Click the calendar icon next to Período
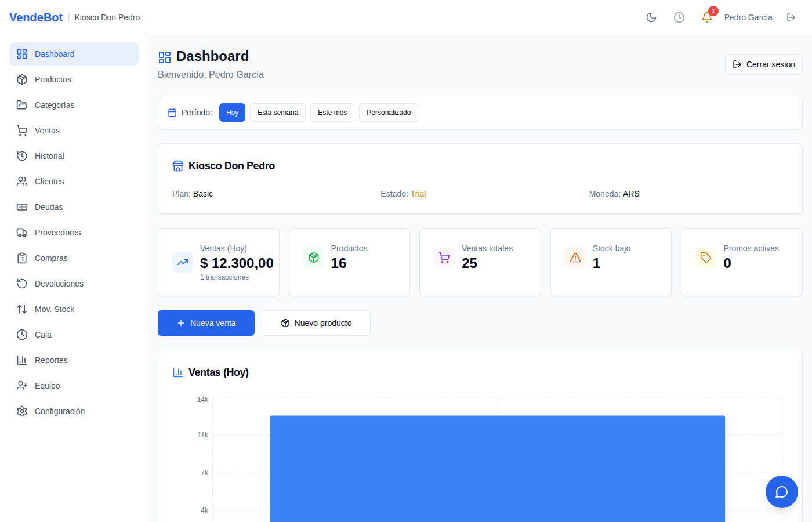Image resolution: width=812 pixels, height=522 pixels. point(172,113)
